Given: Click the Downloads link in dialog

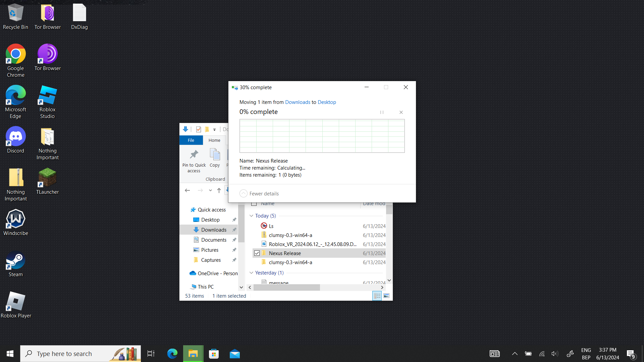Looking at the screenshot, I should (298, 102).
